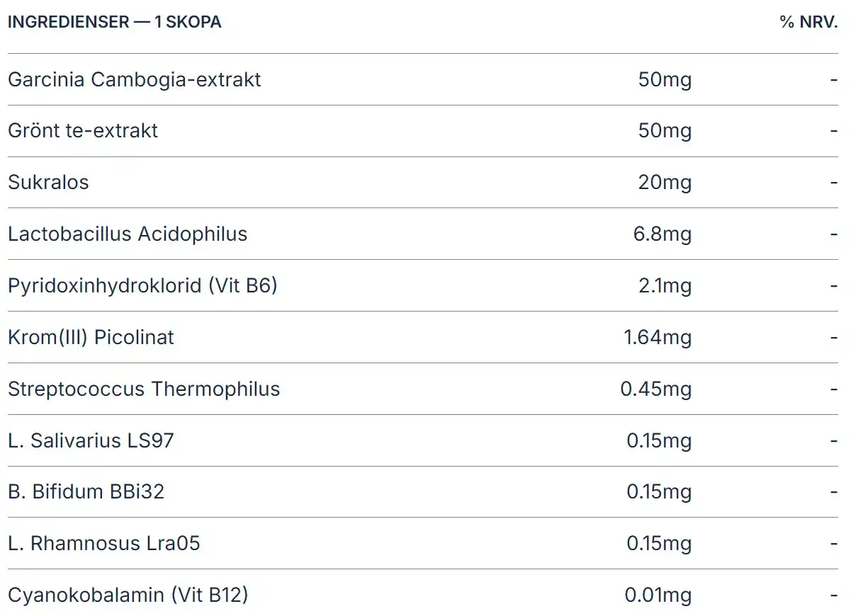Image resolution: width=851 pixels, height=616 pixels.
Task: Click the L. Salivarius LS97 label
Action: 91,441
